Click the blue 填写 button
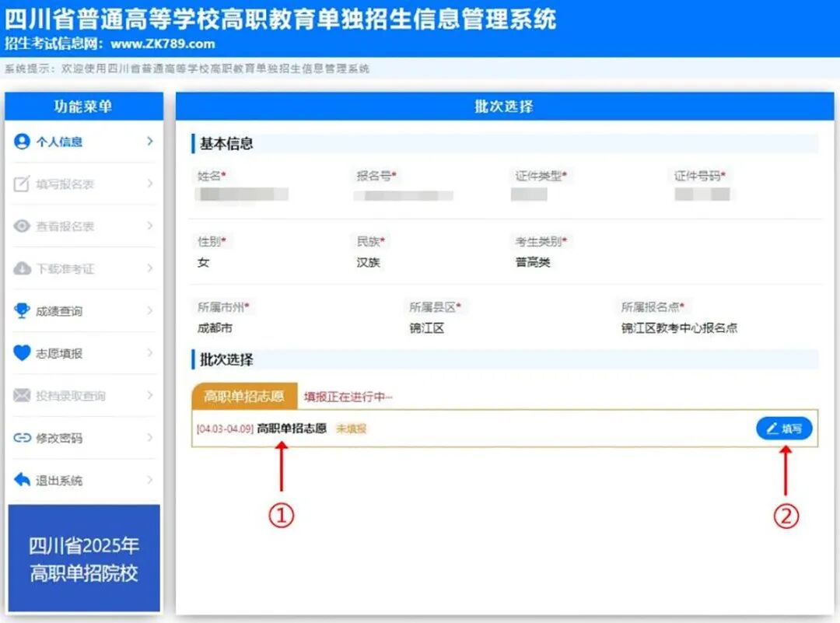840x623 pixels. coord(782,428)
